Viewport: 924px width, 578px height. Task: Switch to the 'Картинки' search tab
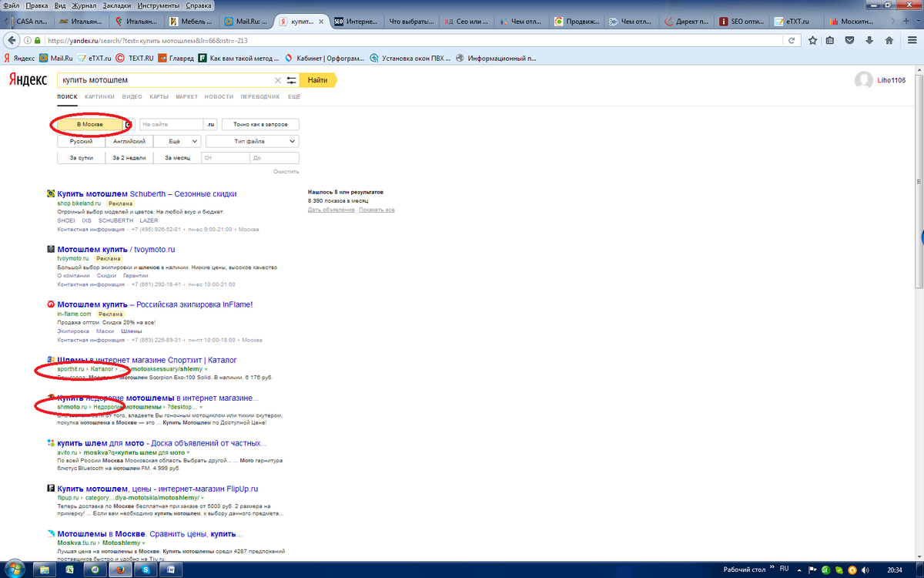point(100,97)
